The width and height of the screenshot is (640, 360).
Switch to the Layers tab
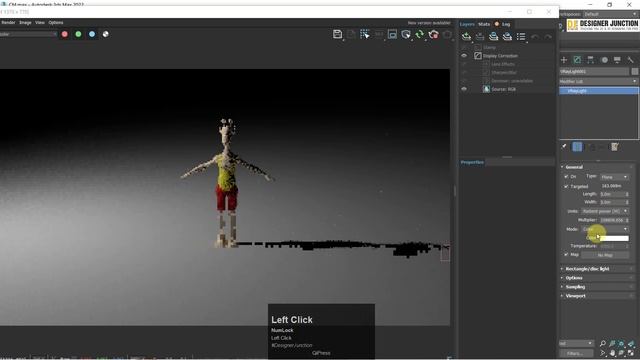(x=467, y=24)
